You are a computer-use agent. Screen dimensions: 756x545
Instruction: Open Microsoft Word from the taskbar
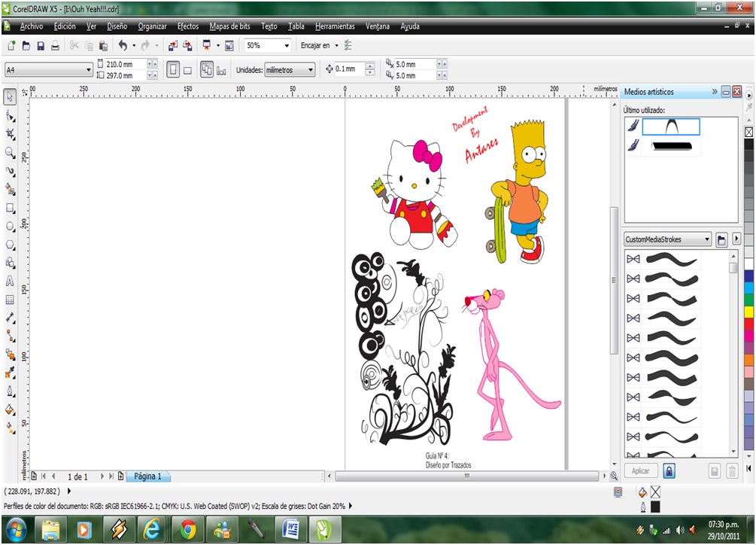tap(291, 530)
